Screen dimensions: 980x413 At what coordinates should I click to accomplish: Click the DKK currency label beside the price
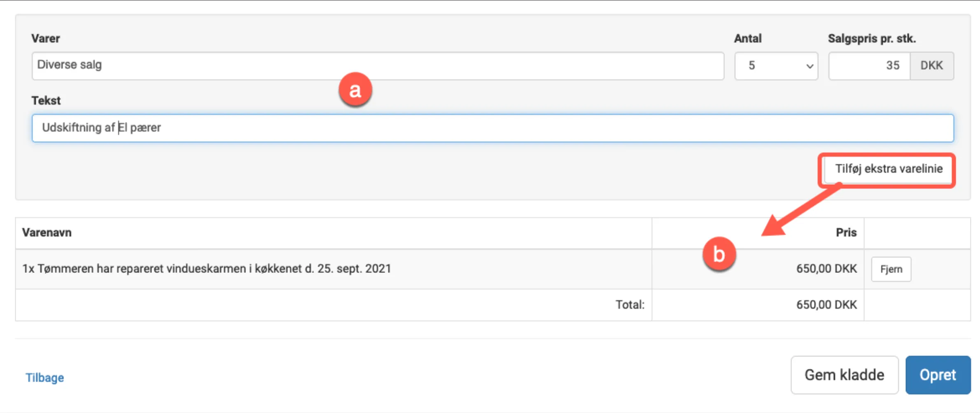[931, 66]
